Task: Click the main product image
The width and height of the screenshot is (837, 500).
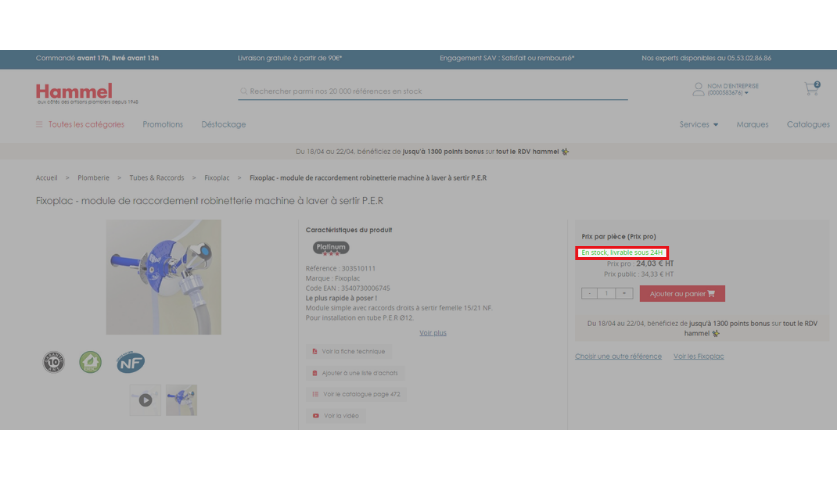Action: [163, 277]
